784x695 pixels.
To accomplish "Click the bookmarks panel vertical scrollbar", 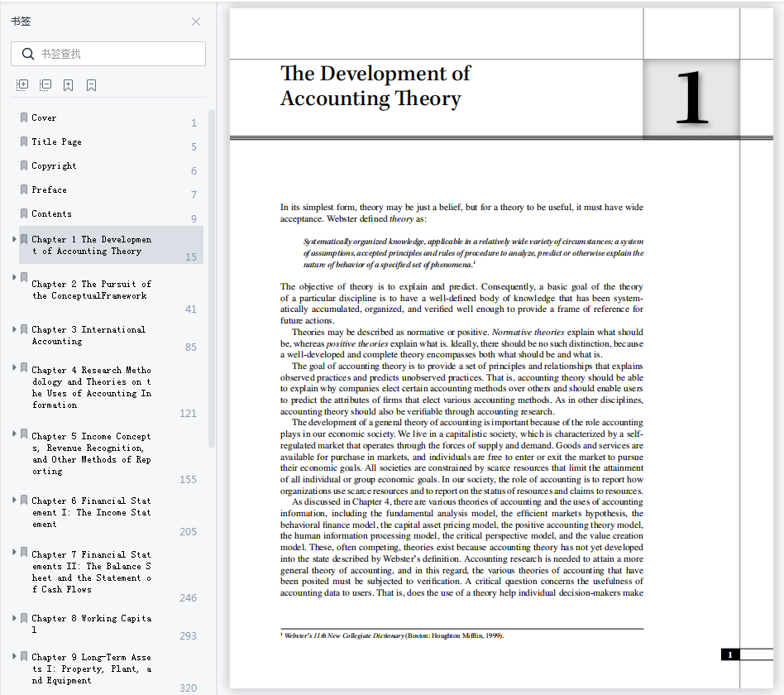I will tap(212, 278).
